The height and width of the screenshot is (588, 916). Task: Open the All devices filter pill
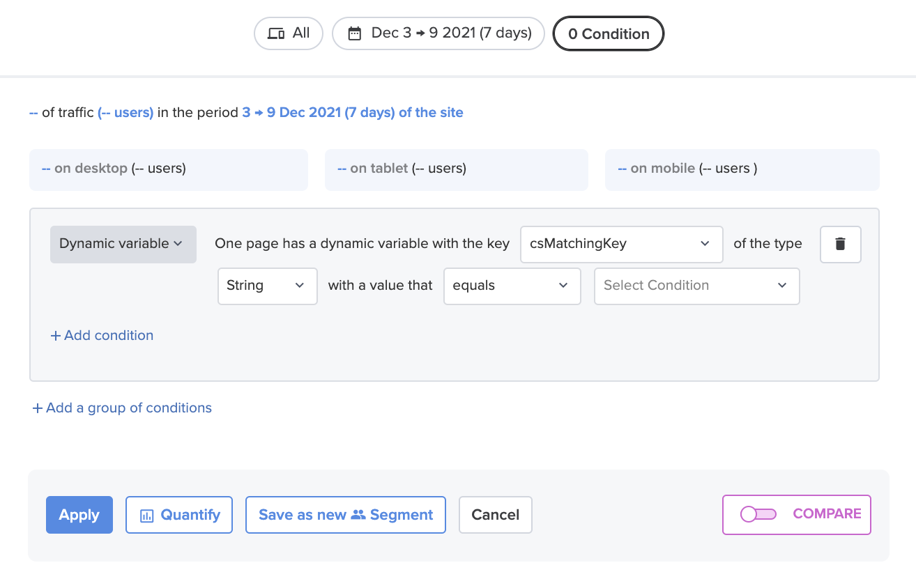tap(289, 33)
